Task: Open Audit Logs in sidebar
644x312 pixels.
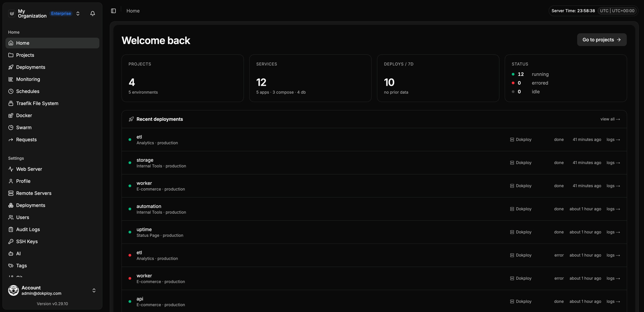Action: [52, 229]
